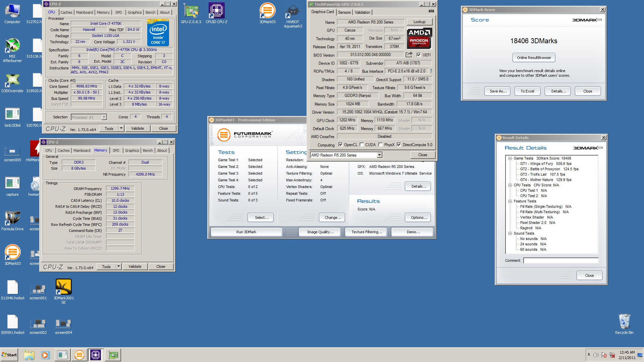Click the taskbar clock
The image size is (644, 362).
coord(627,355)
